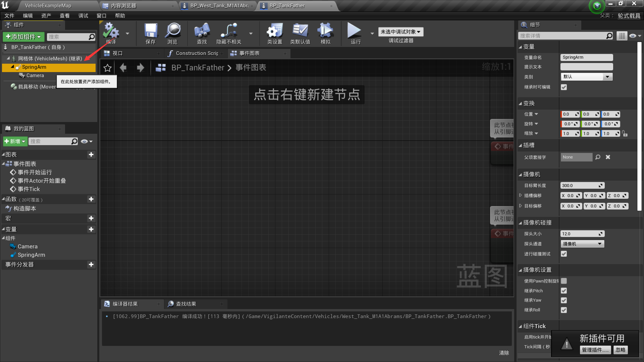Toggle the 继承时可编辑 checkbox
644x362 pixels.
click(x=564, y=87)
